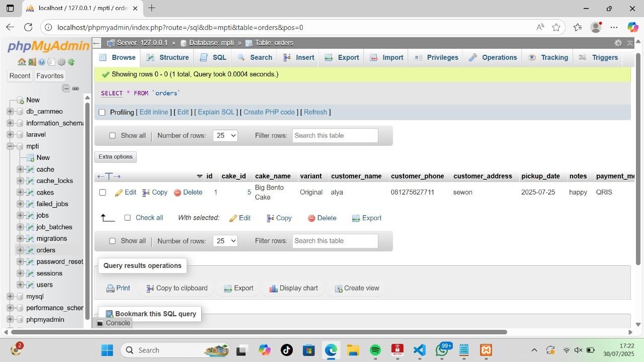Click the red Delete icon in row 1
The image size is (644, 362).
[177, 193]
